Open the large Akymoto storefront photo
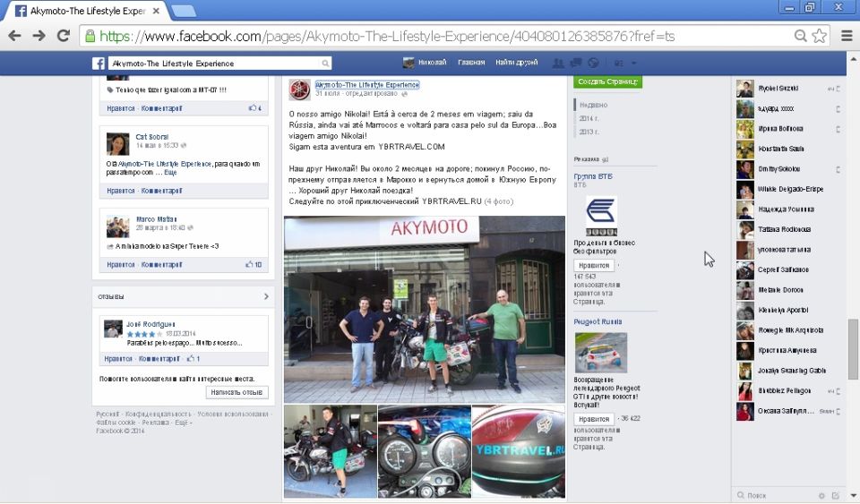This screenshot has height=504, width=860. tap(425, 309)
